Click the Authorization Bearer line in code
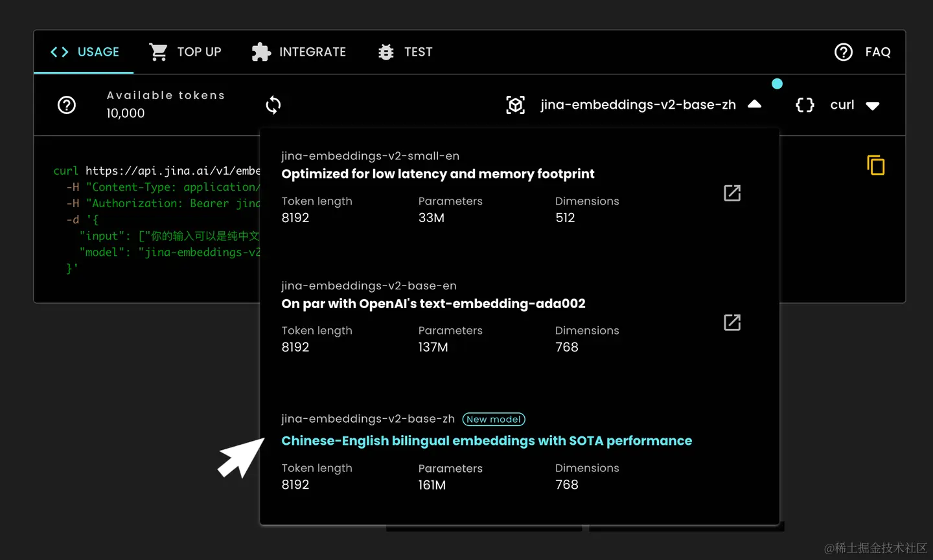Image resolution: width=933 pixels, height=560 pixels. 163,203
